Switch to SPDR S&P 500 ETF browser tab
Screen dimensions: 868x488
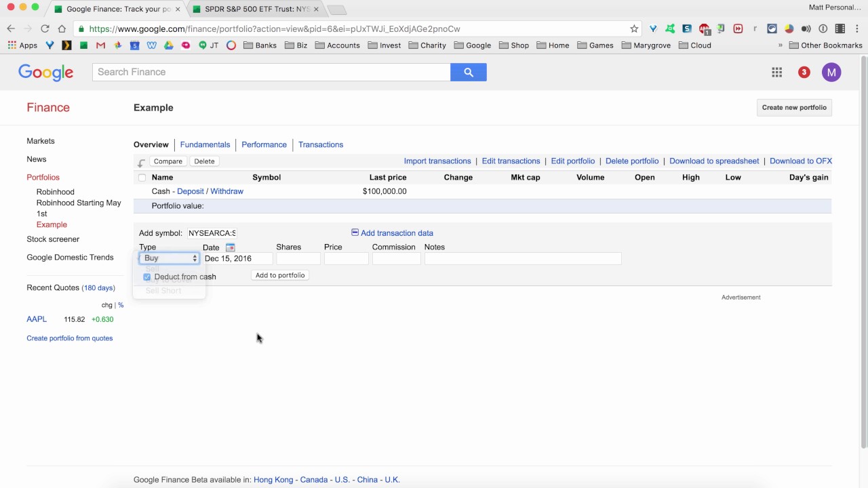tap(256, 9)
